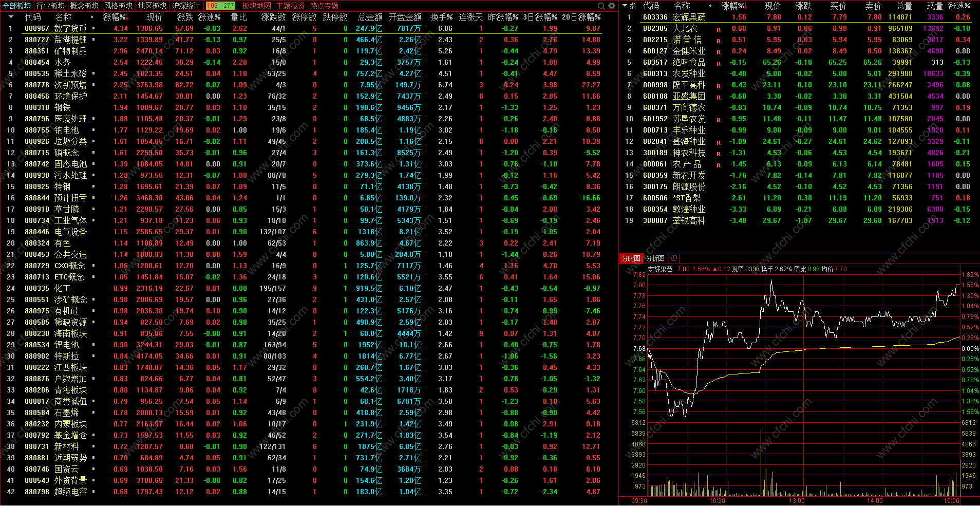Click the dot marker on 磷概念 row
This screenshot has width=980, height=506.
point(93,152)
